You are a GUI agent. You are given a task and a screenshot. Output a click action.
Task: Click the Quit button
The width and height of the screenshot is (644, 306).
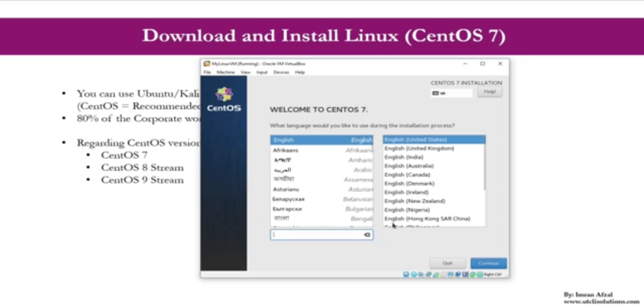[x=447, y=263]
